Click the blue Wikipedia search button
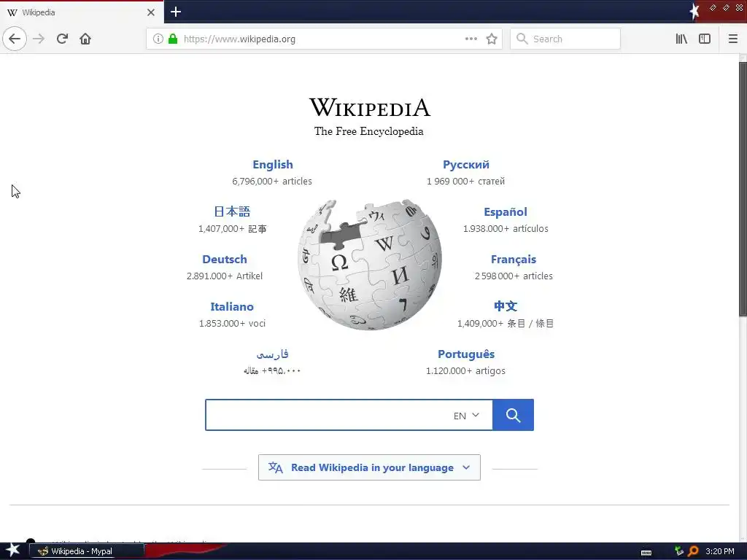747x560 pixels. [513, 415]
